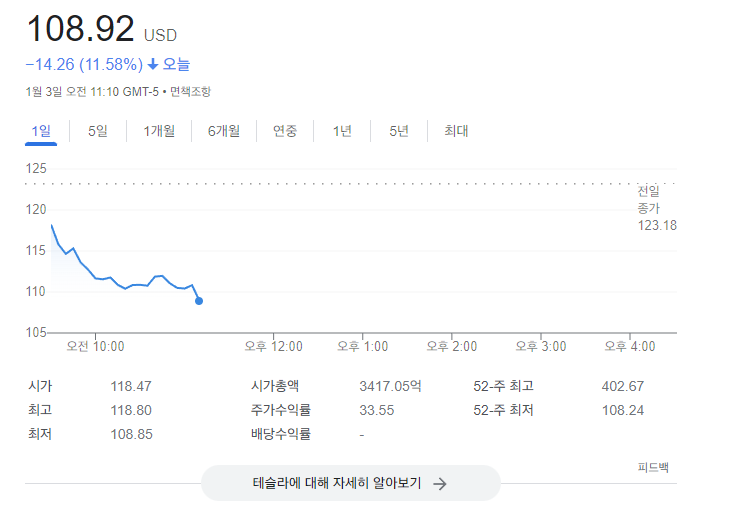Click the 52-주 최고 value 402.67

click(622, 386)
